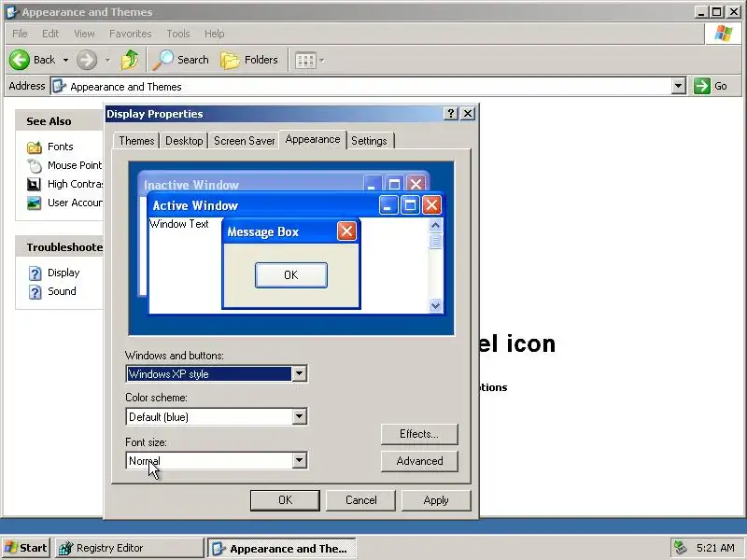The width and height of the screenshot is (747, 560).
Task: Click the Fonts folder icon
Action: click(x=35, y=147)
